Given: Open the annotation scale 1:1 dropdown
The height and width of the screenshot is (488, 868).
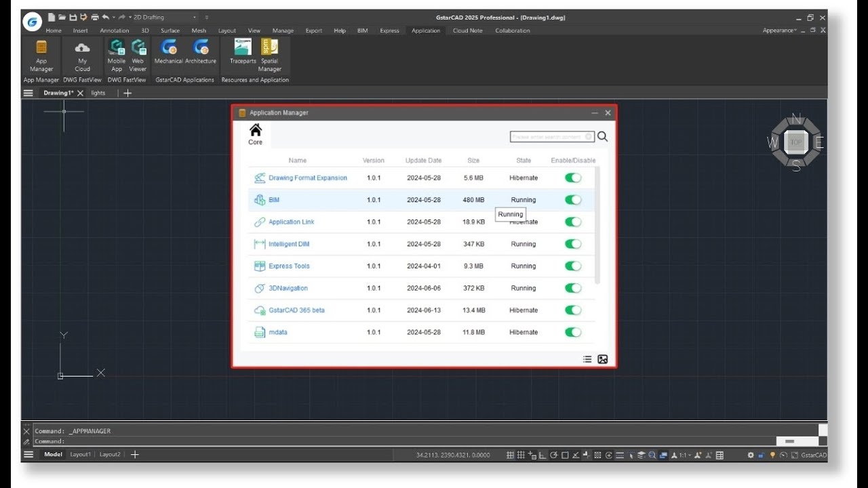Looking at the screenshot, I should [x=684, y=455].
